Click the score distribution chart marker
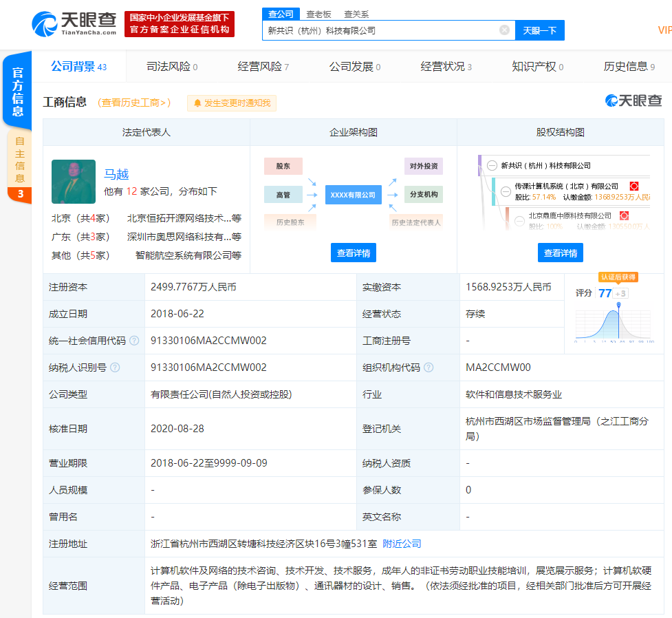Screen dimensions: 672x618 pos(620,305)
